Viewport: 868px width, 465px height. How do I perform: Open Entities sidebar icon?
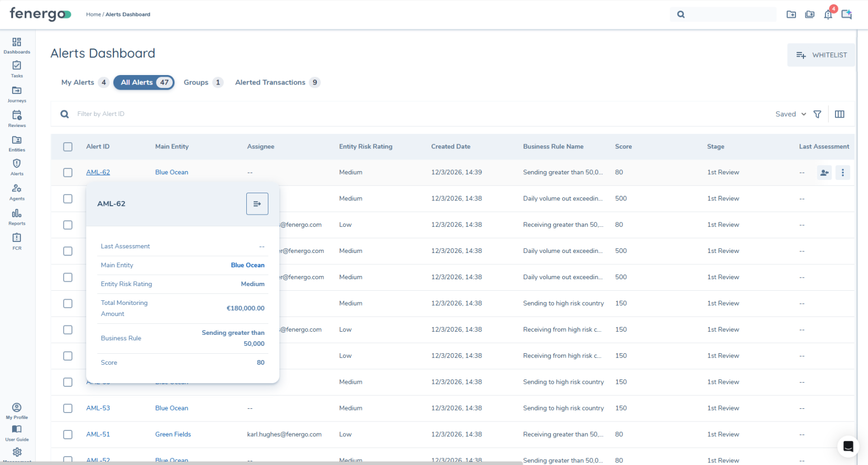pos(17,143)
